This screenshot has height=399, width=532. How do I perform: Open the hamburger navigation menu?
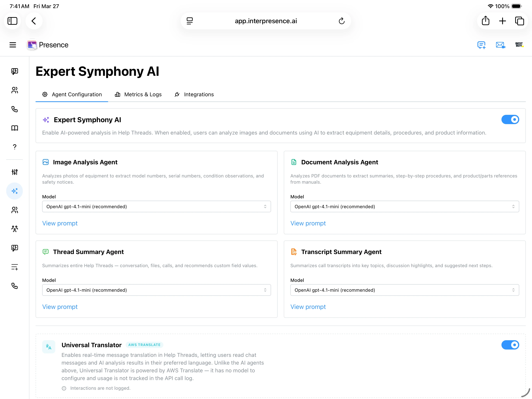pos(13,45)
